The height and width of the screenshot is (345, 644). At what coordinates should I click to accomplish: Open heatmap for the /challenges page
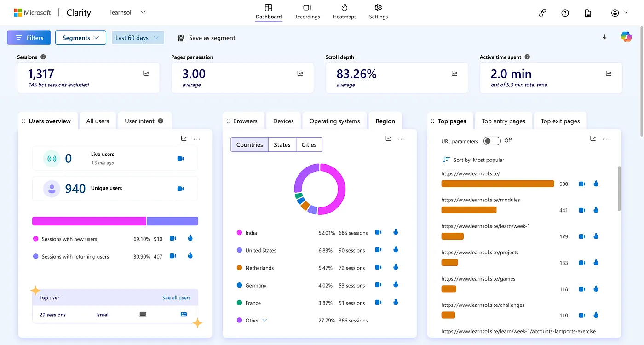(x=596, y=315)
